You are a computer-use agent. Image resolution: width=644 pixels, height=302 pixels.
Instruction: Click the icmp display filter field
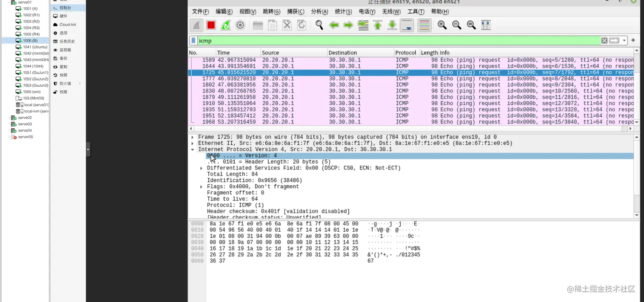pos(399,40)
